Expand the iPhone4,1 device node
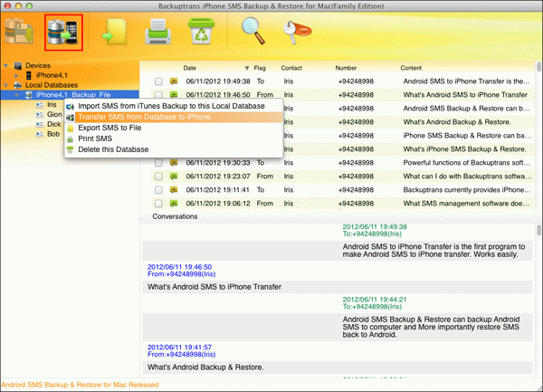 pos(16,75)
